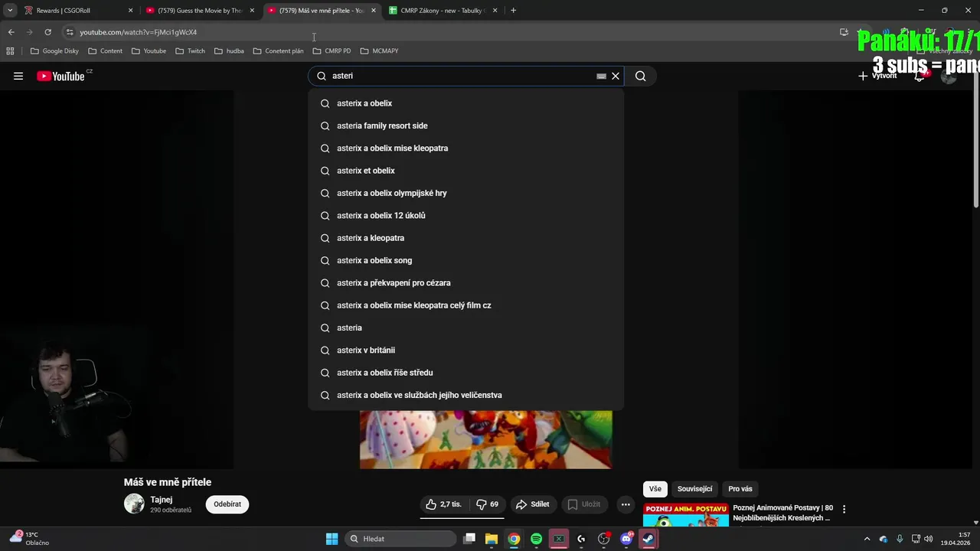The image size is (980, 551).
Task: Choose suggestion 'asterix a překvapení pro cézara'
Action: click(465, 283)
